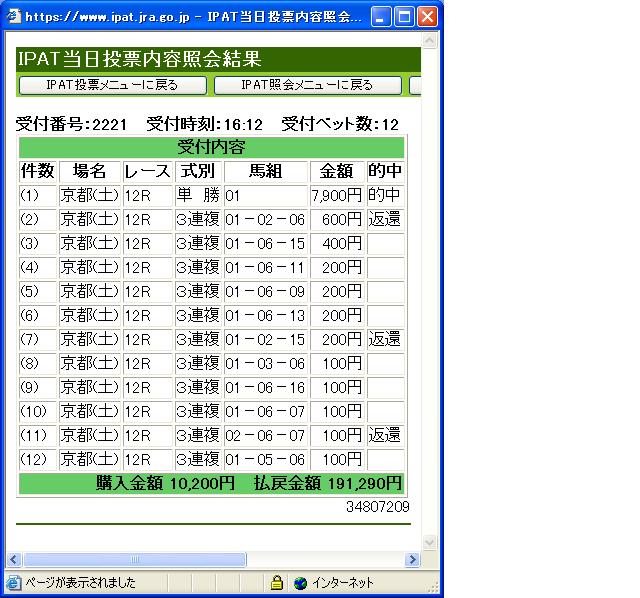Close the IPAT browser window

[x=427, y=17]
